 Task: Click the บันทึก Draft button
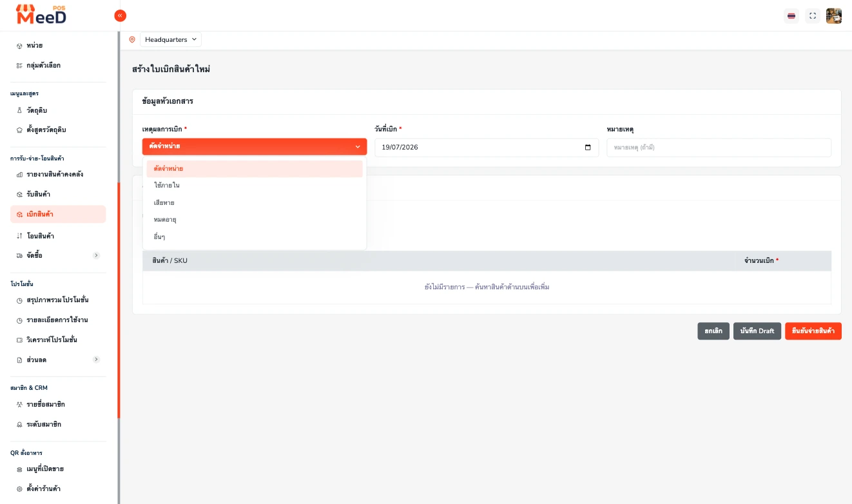click(x=757, y=331)
